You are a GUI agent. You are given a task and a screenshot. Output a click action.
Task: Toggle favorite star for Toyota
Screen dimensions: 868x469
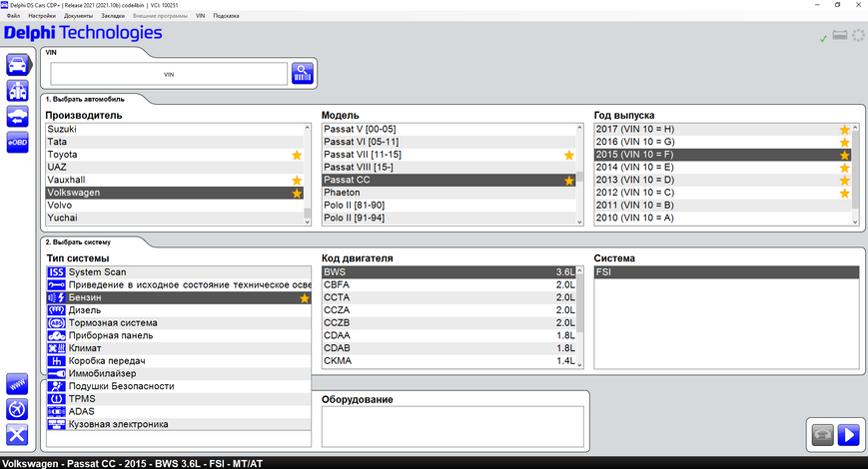coord(297,155)
